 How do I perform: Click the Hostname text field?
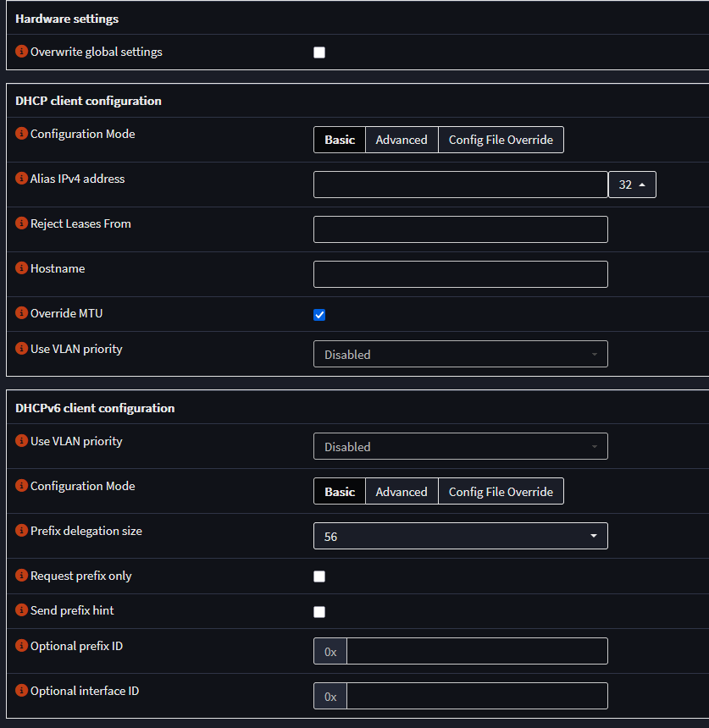point(460,274)
